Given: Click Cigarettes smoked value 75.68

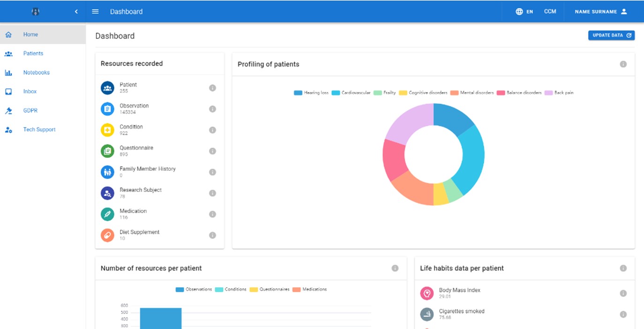Looking at the screenshot, I should click(x=445, y=318).
